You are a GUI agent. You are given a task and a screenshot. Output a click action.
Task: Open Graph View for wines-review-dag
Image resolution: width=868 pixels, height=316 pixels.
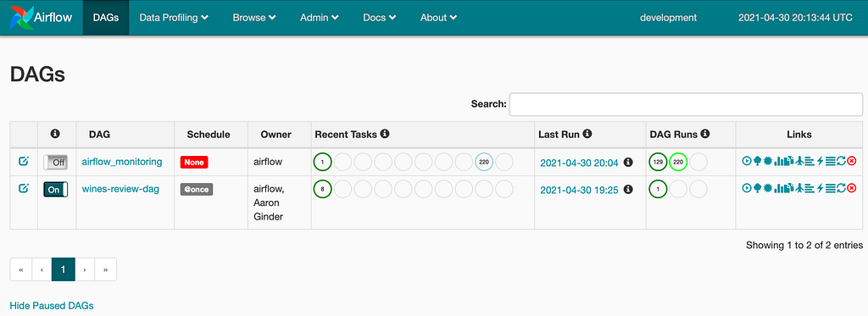pyautogui.click(x=768, y=187)
